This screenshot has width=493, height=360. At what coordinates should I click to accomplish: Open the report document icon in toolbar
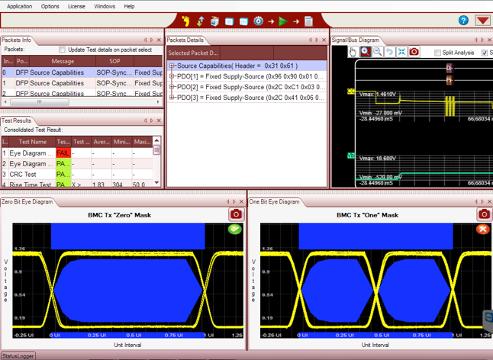coord(309,21)
